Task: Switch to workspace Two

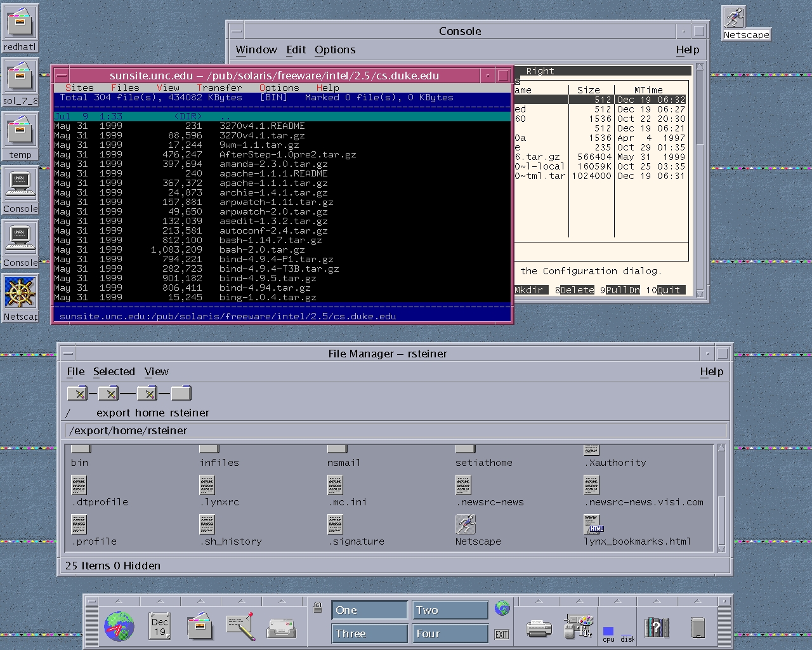Action: tap(450, 610)
